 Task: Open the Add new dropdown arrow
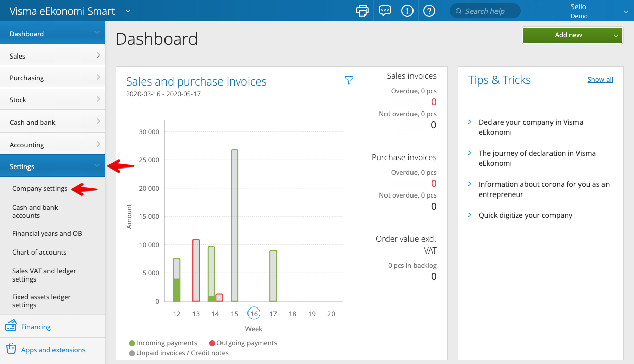pos(616,35)
